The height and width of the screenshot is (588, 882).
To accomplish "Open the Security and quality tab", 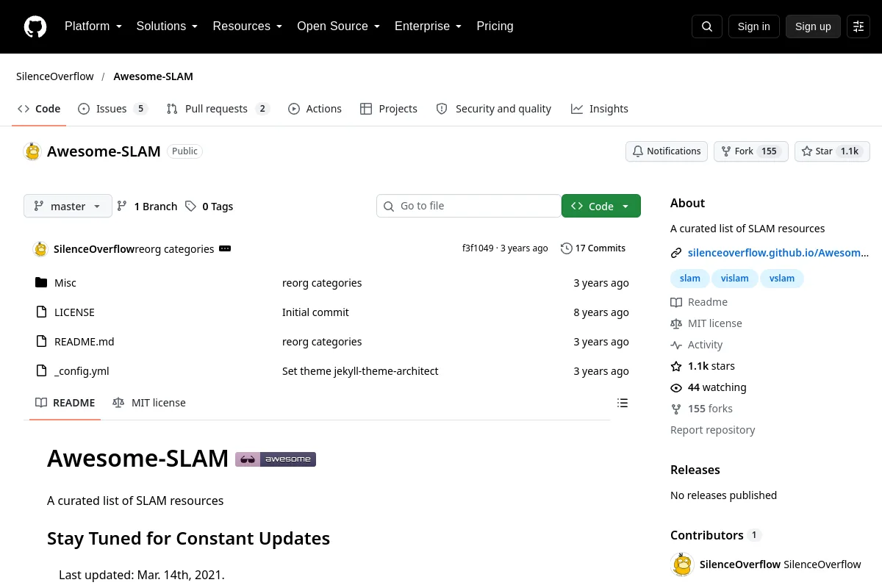I will coord(494,109).
